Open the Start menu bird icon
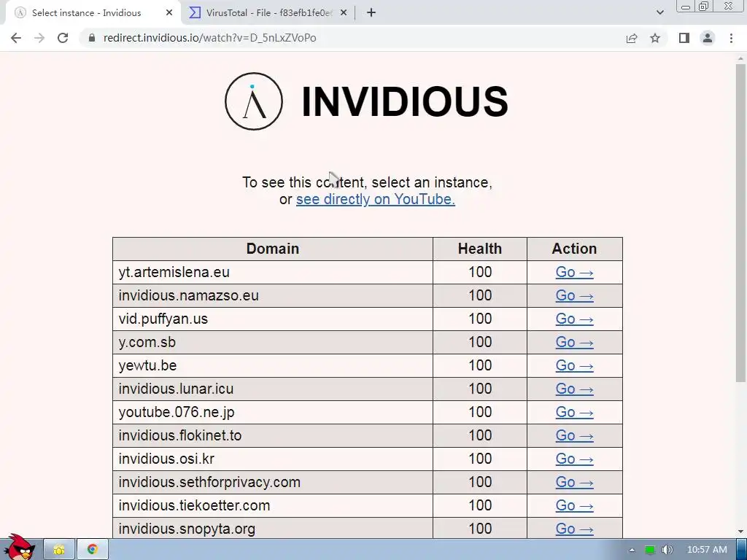The image size is (747, 560). pos(19,548)
